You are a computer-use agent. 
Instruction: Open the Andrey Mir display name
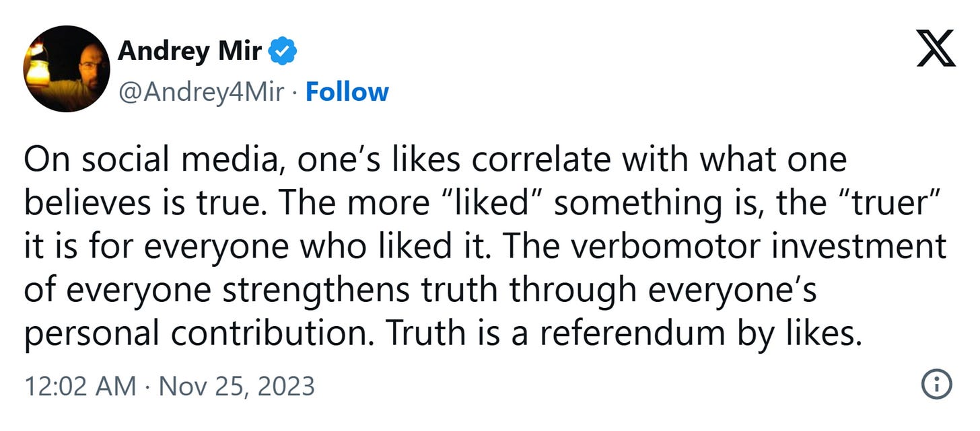190,51
